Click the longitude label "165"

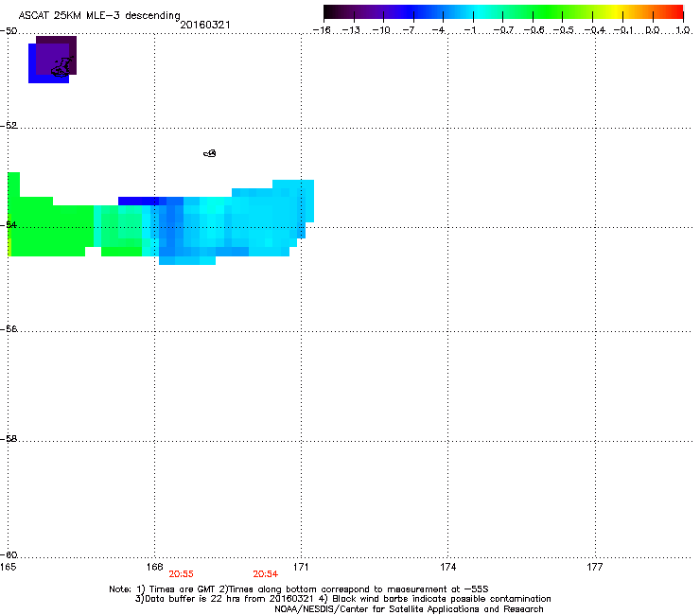coord(9,567)
